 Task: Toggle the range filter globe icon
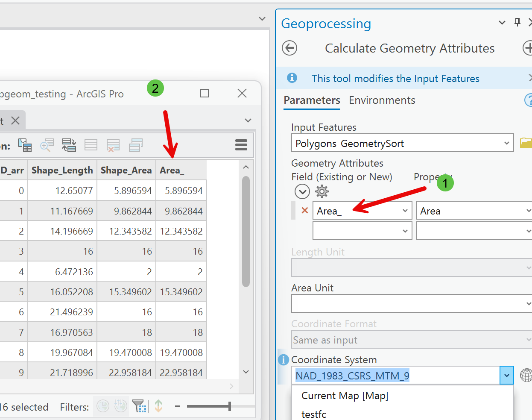coord(120,406)
